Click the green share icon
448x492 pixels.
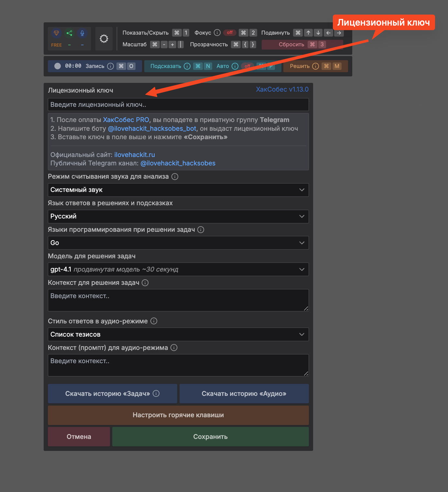(69, 33)
